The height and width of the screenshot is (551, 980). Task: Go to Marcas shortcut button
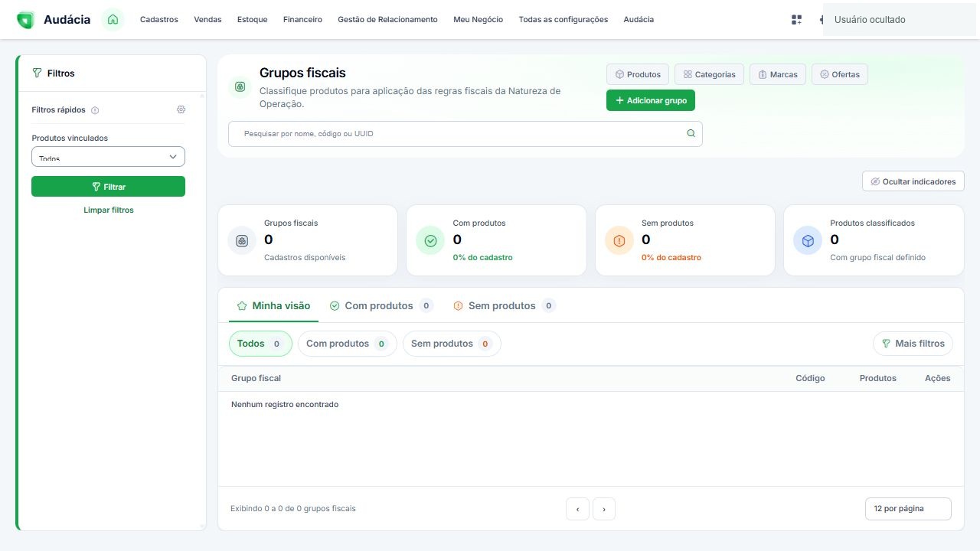point(778,74)
